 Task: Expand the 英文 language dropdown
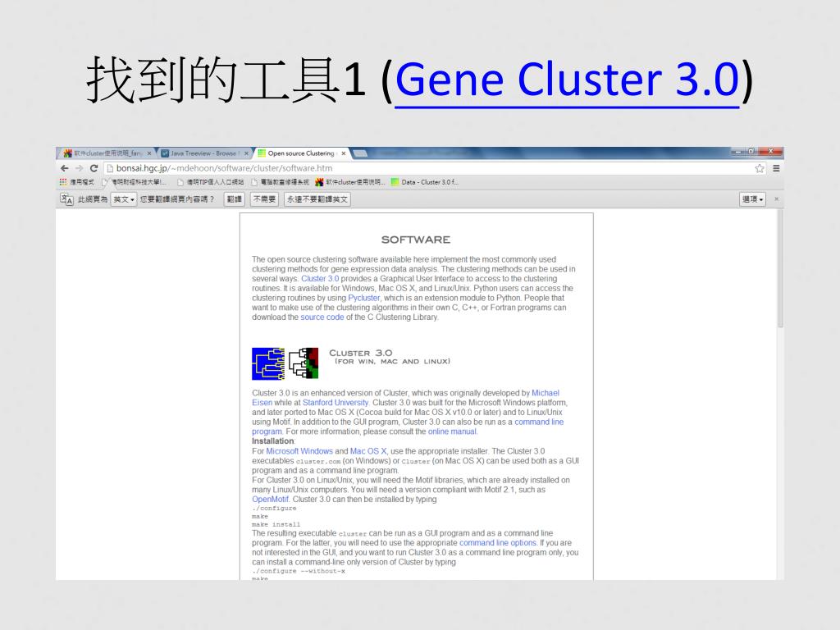pyautogui.click(x=124, y=199)
